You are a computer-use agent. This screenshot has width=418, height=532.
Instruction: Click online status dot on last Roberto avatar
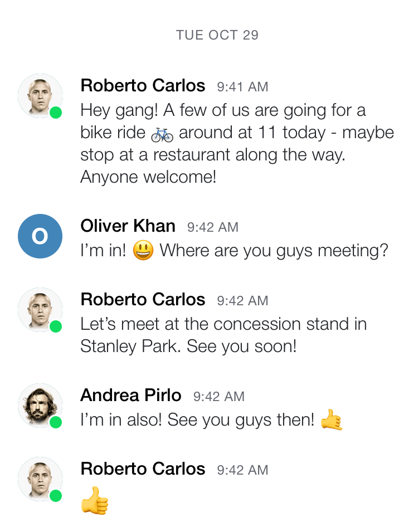[x=56, y=496]
